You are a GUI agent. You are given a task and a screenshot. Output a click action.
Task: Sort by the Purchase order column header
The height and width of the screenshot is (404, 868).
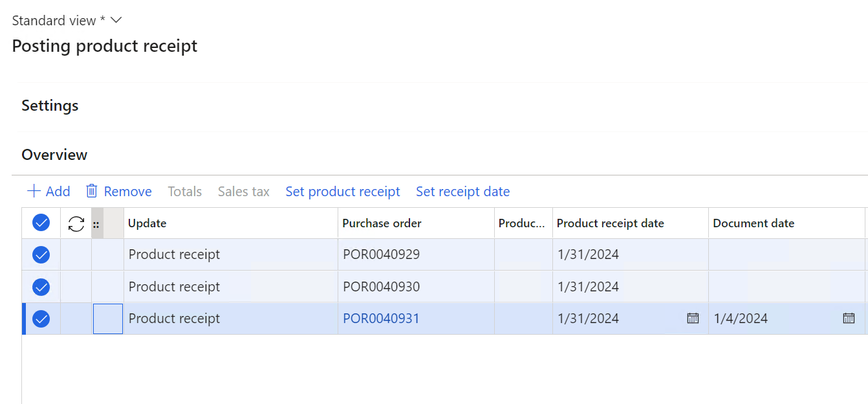[x=382, y=223]
